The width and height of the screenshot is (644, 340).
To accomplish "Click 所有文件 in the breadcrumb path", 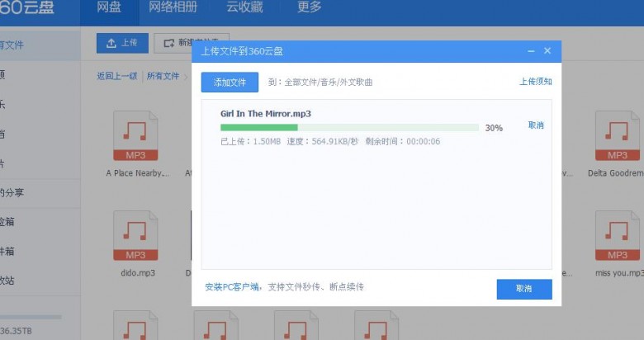I will click(x=163, y=76).
